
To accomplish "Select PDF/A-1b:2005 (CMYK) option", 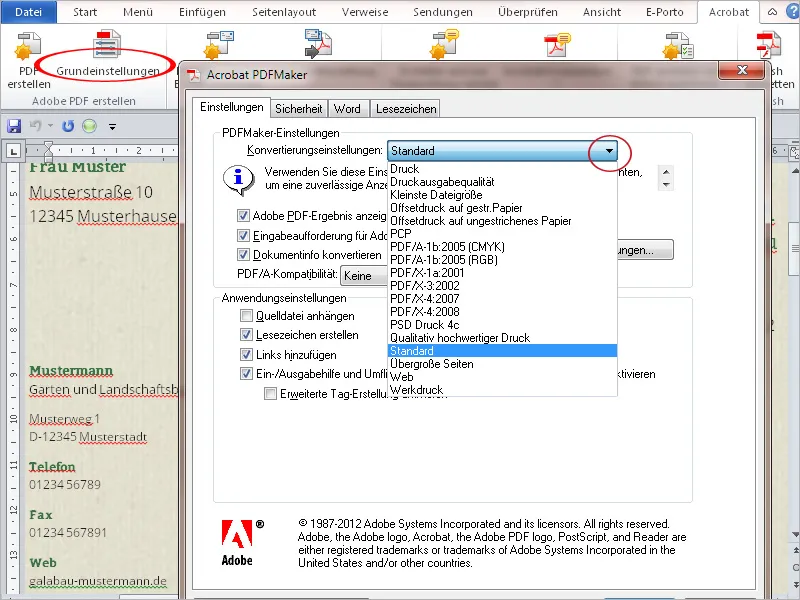I will [x=502, y=247].
